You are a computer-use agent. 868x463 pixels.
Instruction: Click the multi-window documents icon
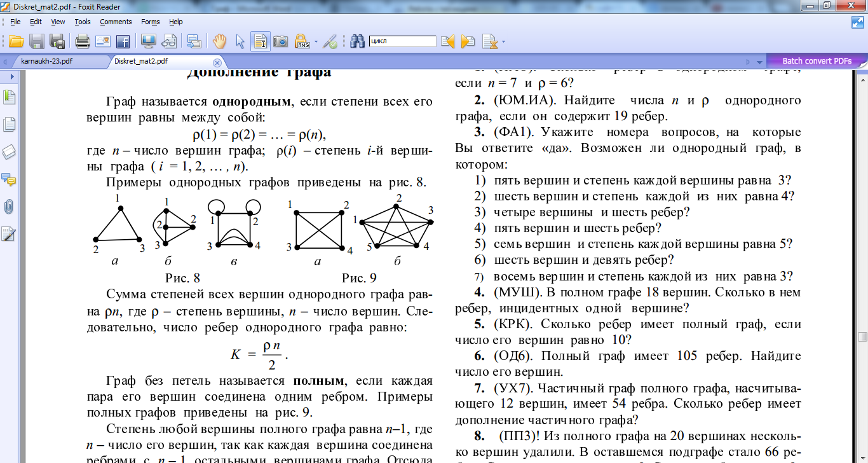point(194,41)
